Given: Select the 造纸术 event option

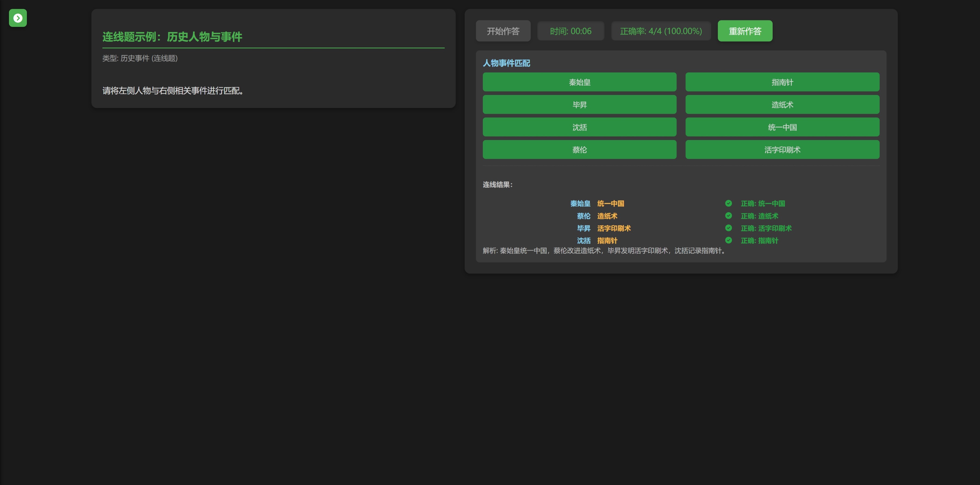Looking at the screenshot, I should [x=782, y=104].
